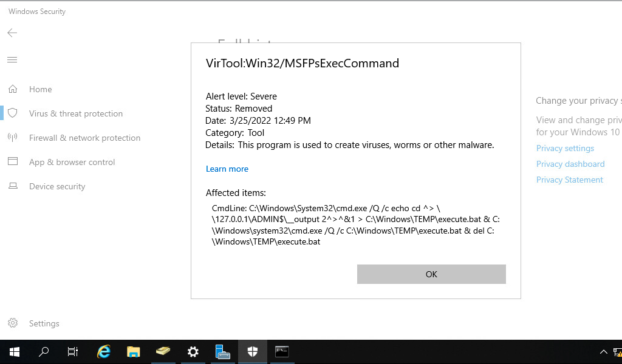Click the App & browser control window icon
This screenshot has height=364, width=622.
tap(13, 161)
